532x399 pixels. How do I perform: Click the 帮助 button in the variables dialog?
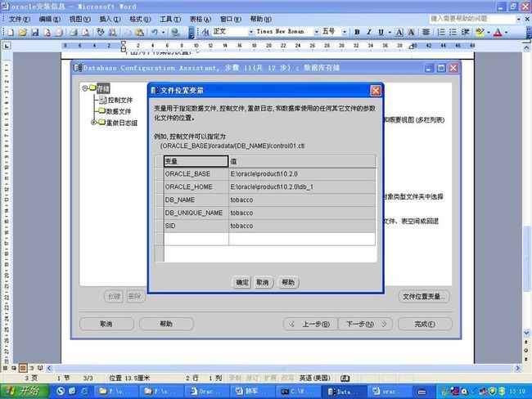[x=288, y=282]
